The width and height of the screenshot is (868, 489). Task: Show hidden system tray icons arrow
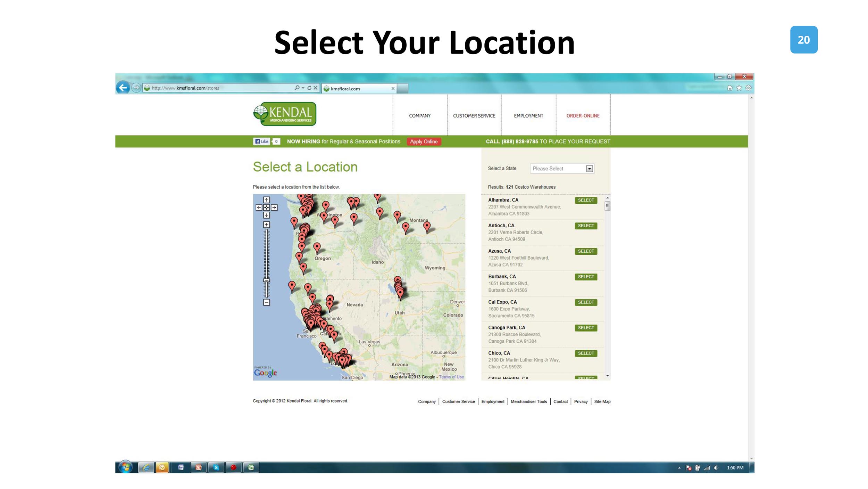pos(679,468)
